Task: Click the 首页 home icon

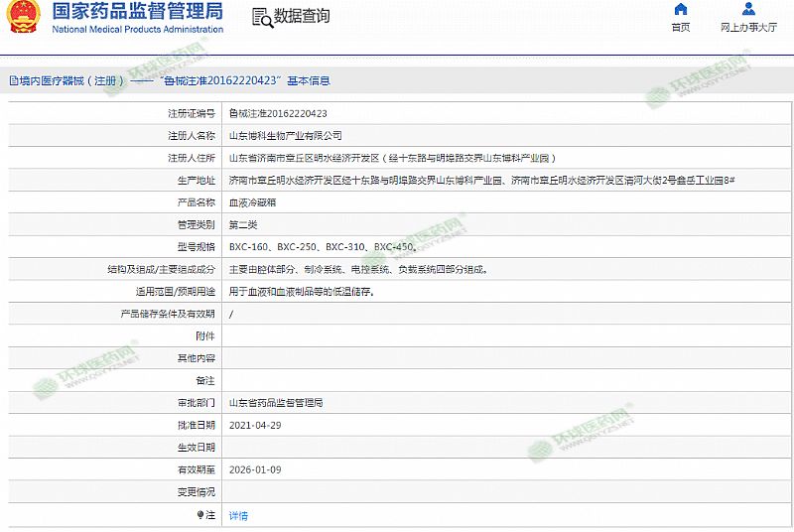Action: [x=680, y=10]
